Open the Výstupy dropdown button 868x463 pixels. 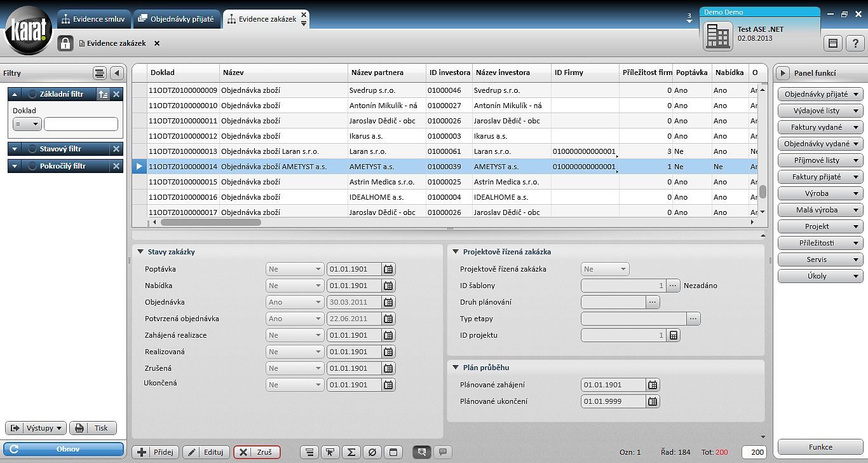click(x=36, y=428)
